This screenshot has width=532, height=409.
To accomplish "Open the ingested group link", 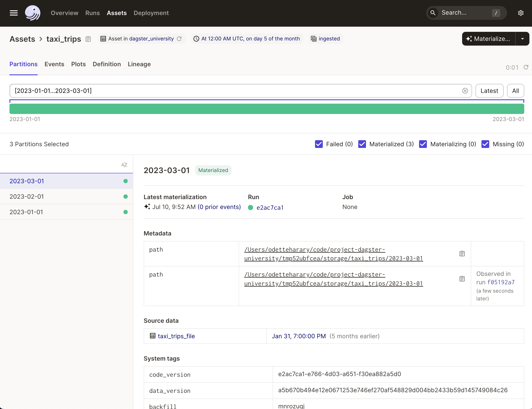I will click(x=329, y=39).
